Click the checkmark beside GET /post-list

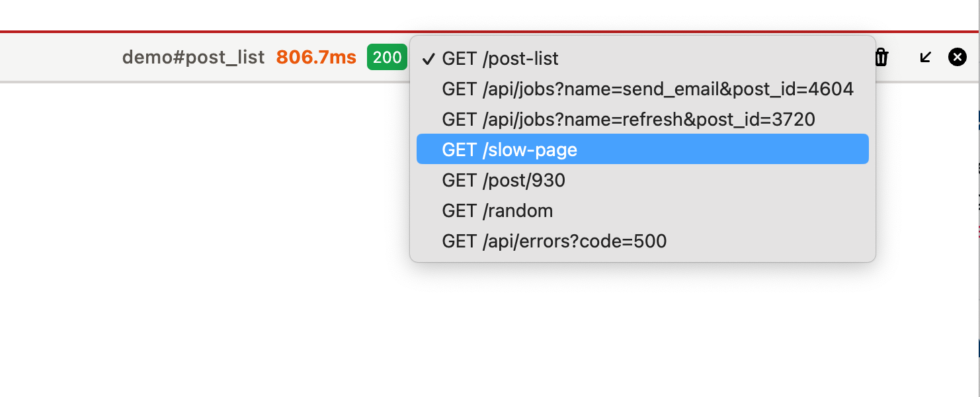430,59
